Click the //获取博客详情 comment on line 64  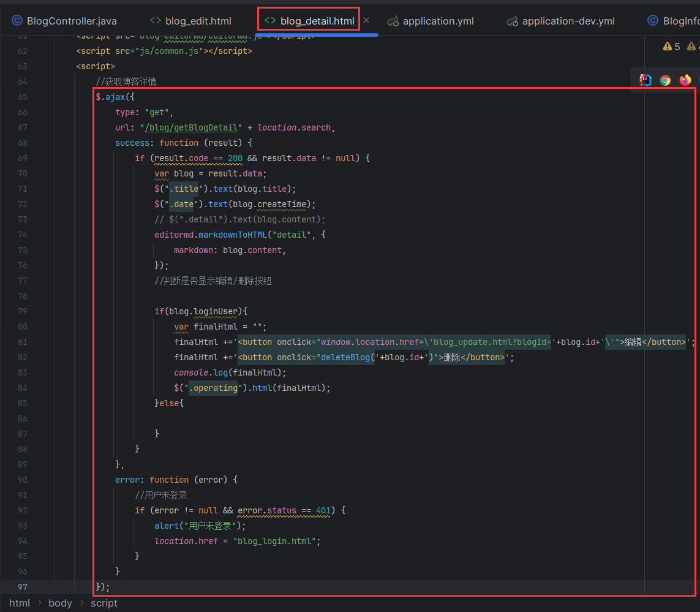126,81
